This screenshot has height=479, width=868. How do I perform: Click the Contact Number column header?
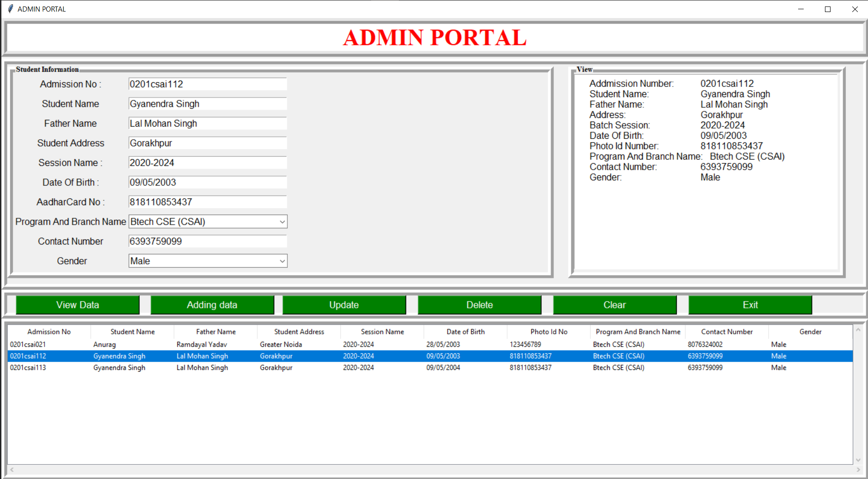click(727, 332)
